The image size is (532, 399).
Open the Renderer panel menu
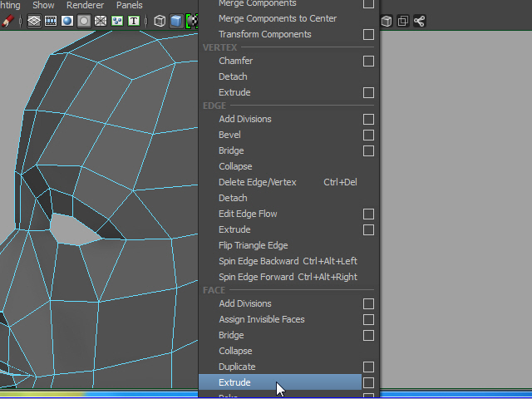point(85,5)
